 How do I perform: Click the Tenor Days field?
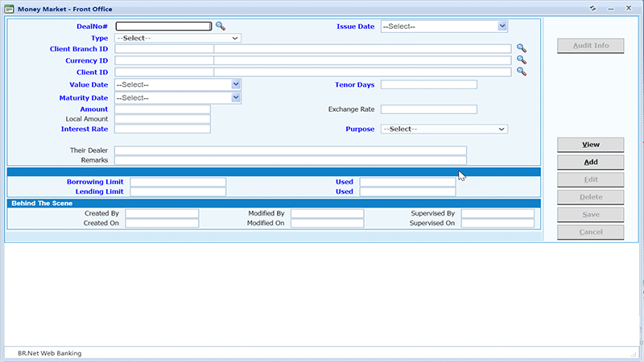429,84
